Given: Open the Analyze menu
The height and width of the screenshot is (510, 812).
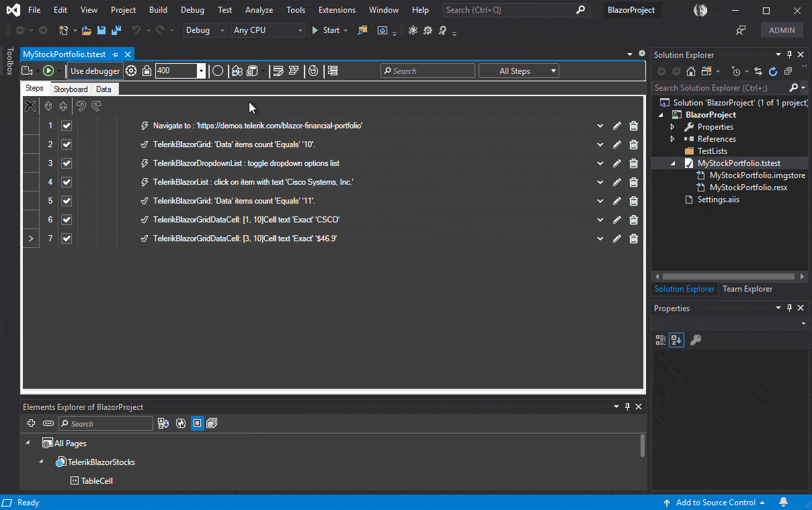Looking at the screenshot, I should tap(259, 10).
